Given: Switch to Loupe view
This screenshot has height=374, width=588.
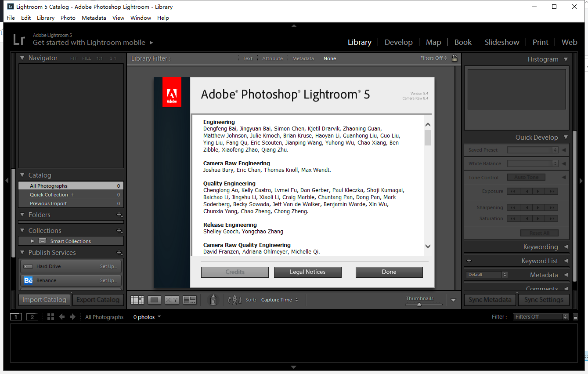Looking at the screenshot, I should click(x=154, y=300).
